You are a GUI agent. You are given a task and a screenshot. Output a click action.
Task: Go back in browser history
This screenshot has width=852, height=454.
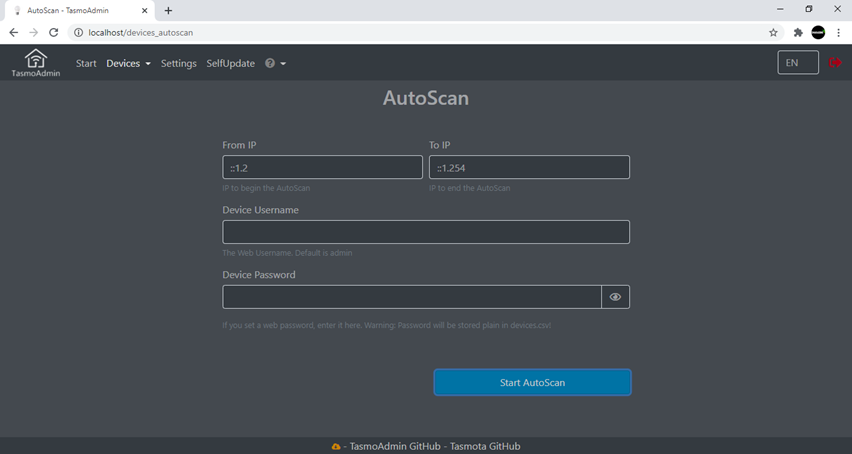tap(14, 33)
